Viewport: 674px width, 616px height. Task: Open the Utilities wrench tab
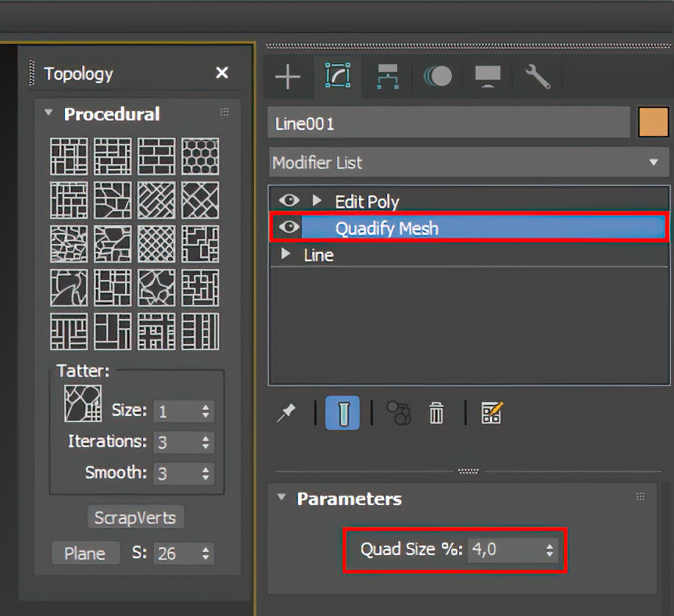pyautogui.click(x=537, y=77)
